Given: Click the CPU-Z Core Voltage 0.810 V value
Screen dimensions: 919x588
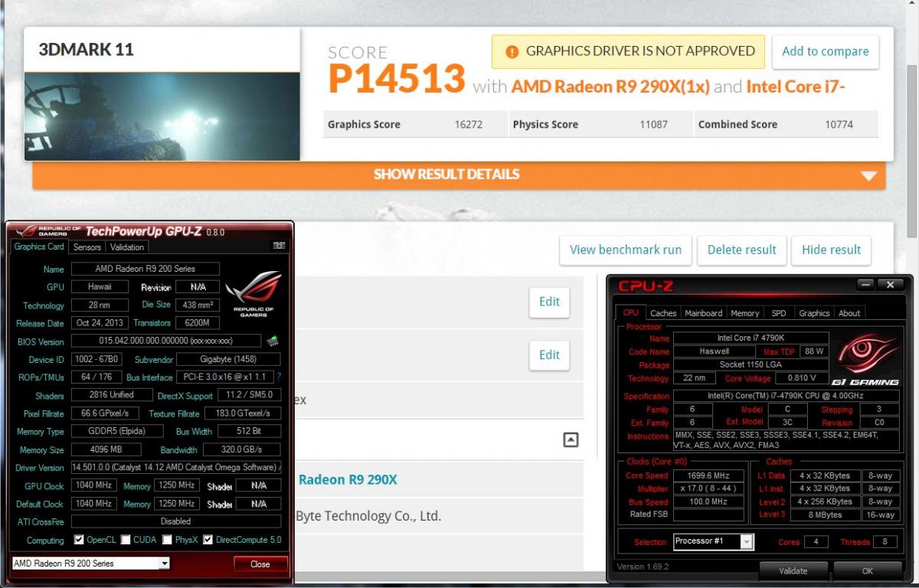Looking at the screenshot, I should [x=802, y=378].
